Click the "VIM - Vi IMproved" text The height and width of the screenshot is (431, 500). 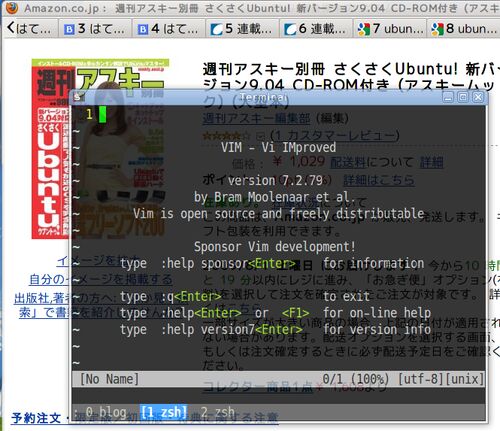click(278, 147)
